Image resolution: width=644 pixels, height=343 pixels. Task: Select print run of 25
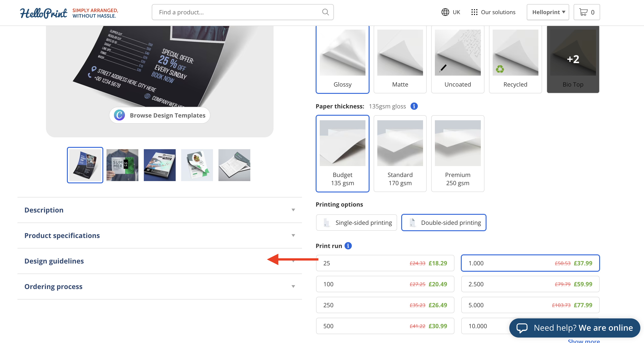(385, 263)
